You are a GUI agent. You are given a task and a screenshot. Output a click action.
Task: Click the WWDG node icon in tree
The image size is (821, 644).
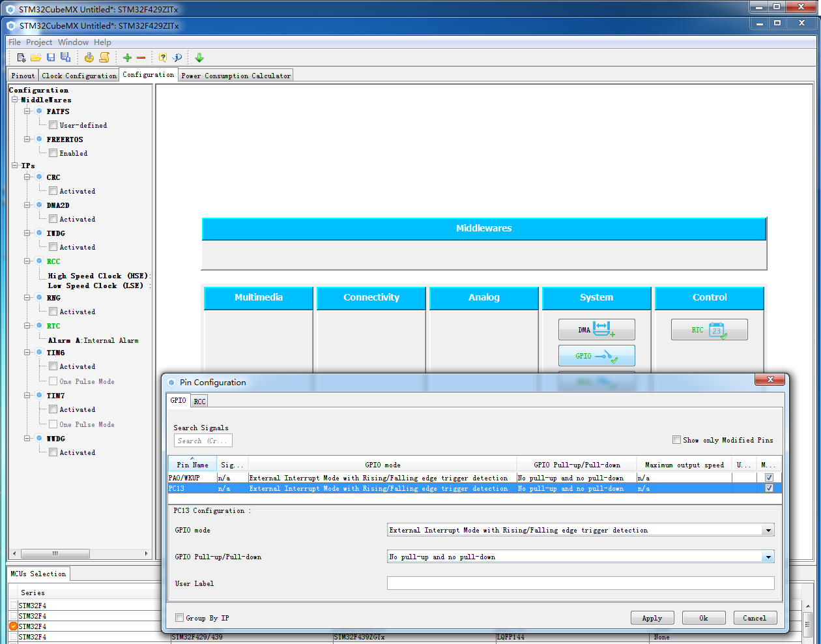(x=39, y=439)
